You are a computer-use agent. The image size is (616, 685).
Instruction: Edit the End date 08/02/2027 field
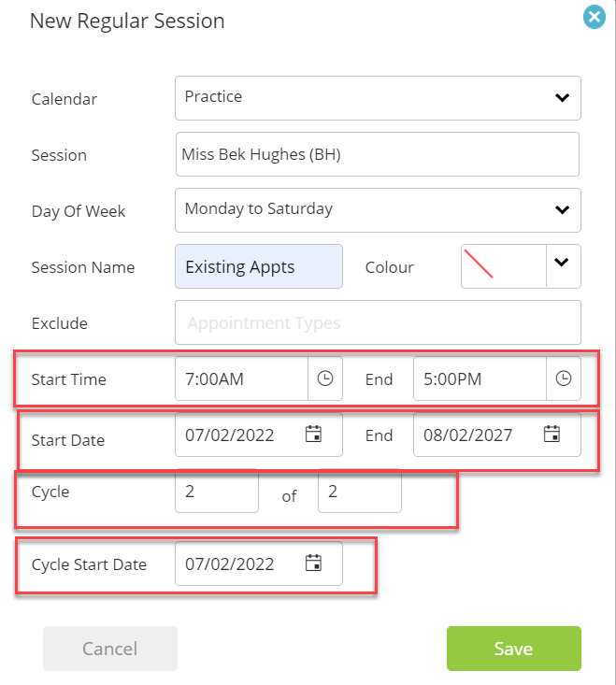pos(497,435)
